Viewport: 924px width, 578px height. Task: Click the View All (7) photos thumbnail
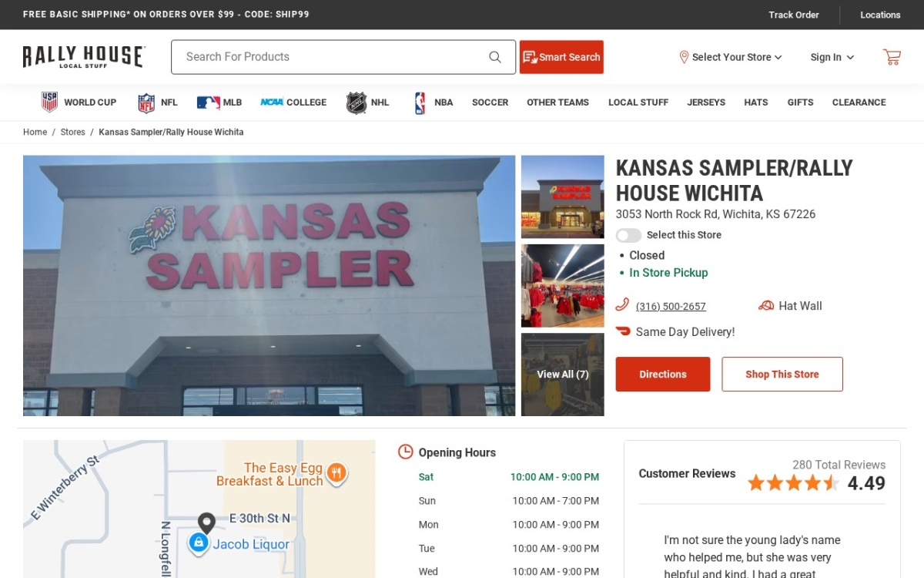coord(563,375)
